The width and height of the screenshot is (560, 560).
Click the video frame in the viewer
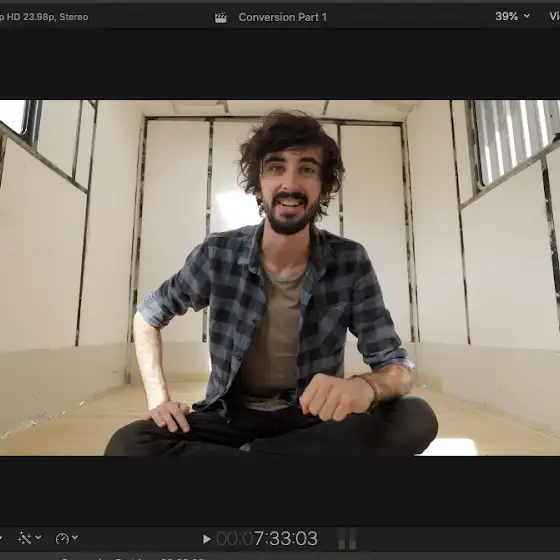[x=280, y=278]
